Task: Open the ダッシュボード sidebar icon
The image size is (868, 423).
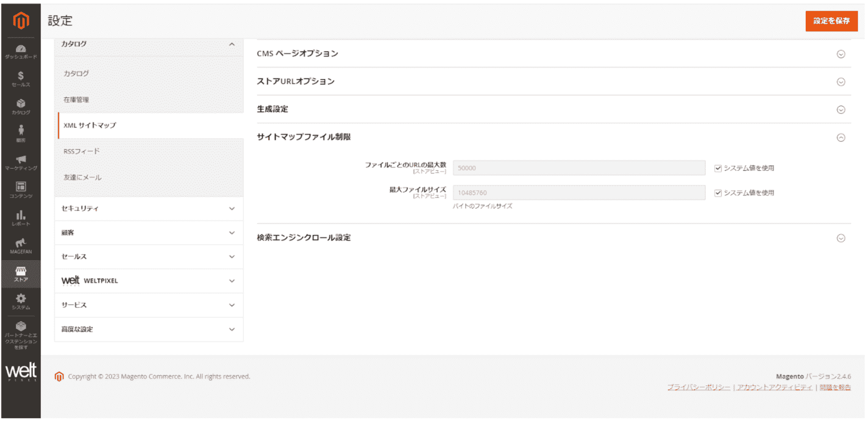Action: point(21,50)
